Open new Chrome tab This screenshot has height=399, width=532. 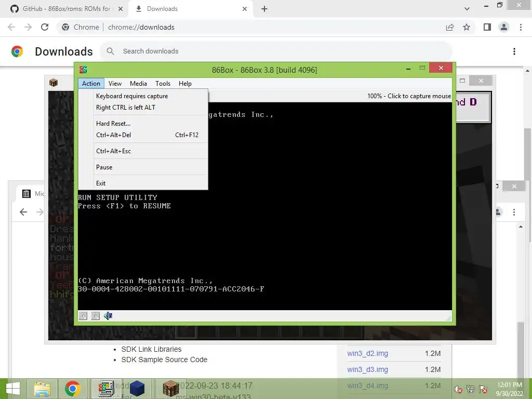tap(264, 9)
